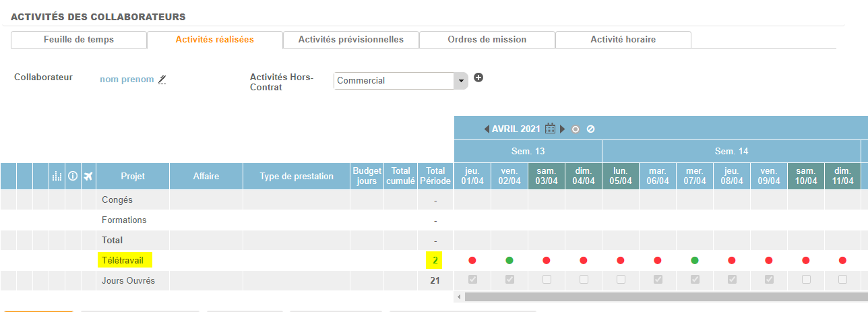868x312 pixels.
Task: Open the Activités prévisionnelles tab
Action: point(350,40)
